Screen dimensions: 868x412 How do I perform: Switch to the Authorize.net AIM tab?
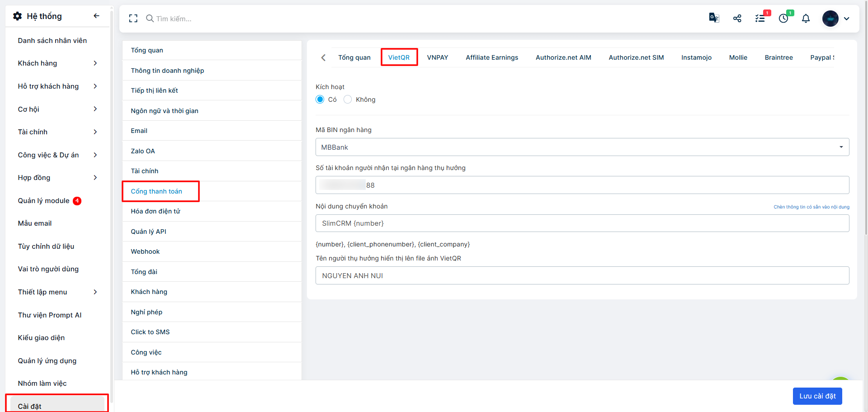pos(563,57)
